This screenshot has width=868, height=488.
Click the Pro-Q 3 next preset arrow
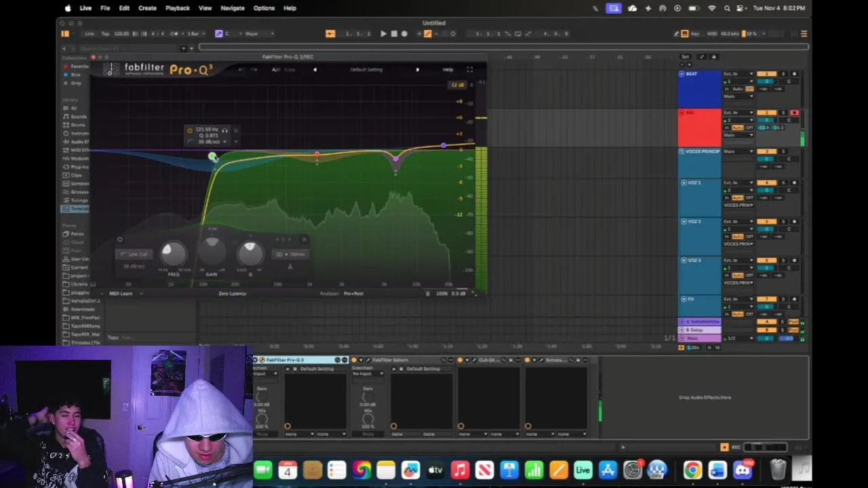click(417, 70)
